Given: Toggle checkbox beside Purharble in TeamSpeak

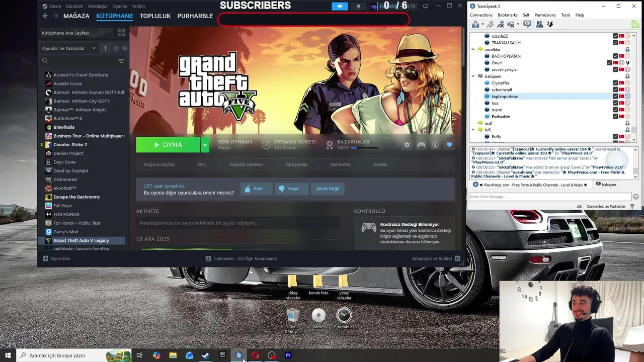Looking at the screenshot, I should (x=615, y=117).
